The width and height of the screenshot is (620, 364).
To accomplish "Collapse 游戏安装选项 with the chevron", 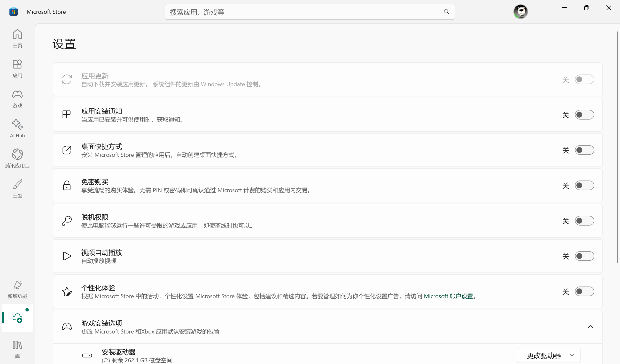I will 590,327.
